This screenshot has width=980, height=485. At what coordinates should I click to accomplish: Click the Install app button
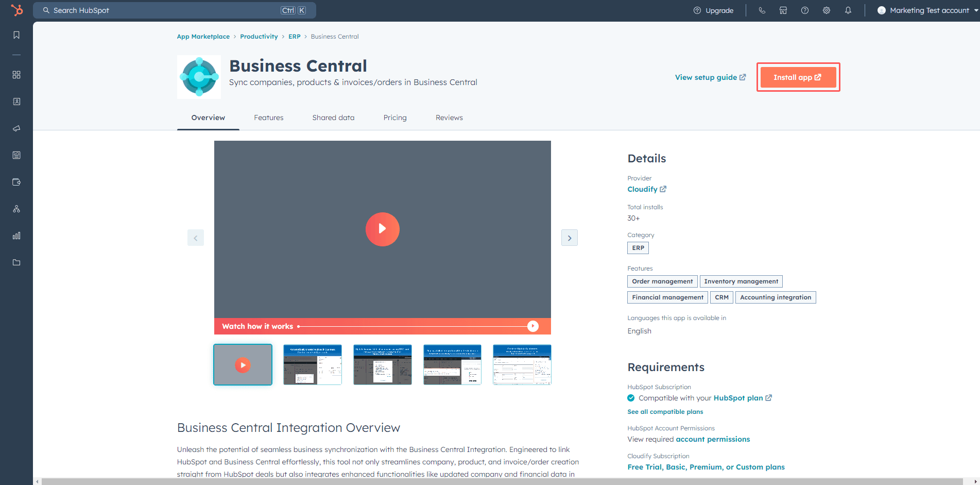pos(798,77)
